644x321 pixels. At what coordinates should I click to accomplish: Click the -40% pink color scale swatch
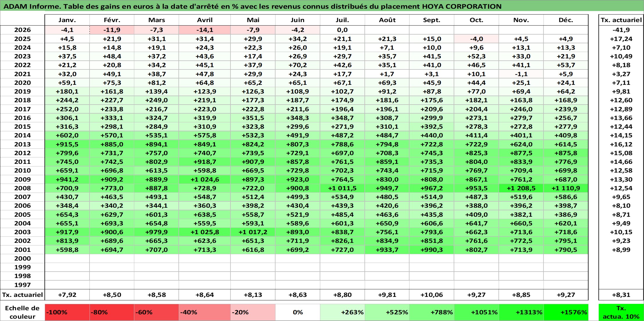pos(205,312)
